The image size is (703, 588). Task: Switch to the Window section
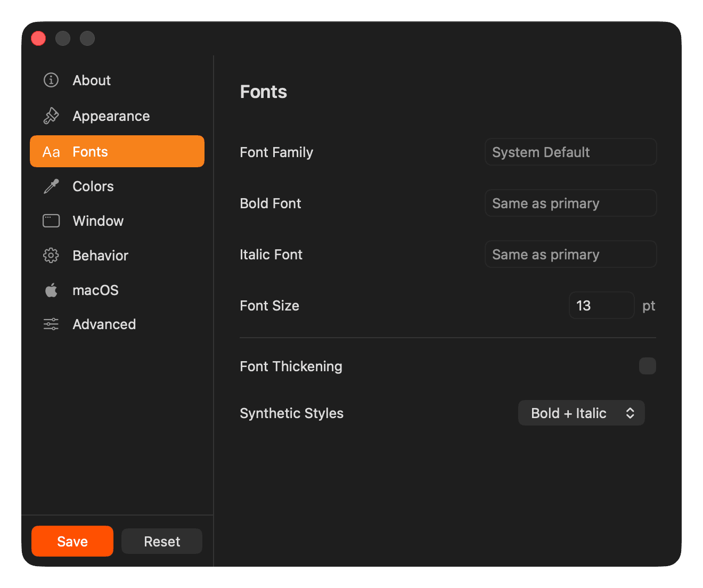[98, 220]
